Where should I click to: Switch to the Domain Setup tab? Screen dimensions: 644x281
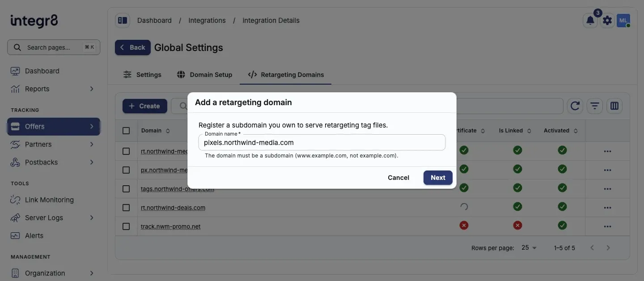click(204, 75)
